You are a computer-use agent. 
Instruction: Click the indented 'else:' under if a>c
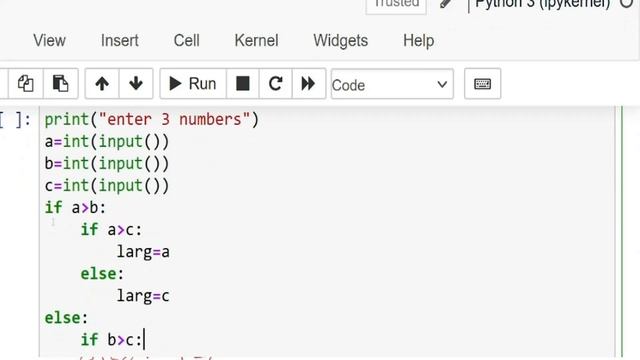point(102,274)
